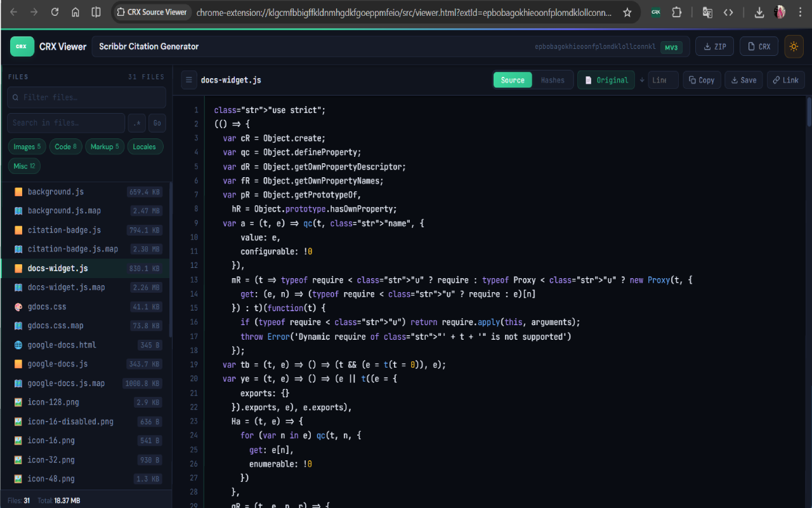Filter by Images category
Screen dimensions: 812x508
[x=27, y=147]
